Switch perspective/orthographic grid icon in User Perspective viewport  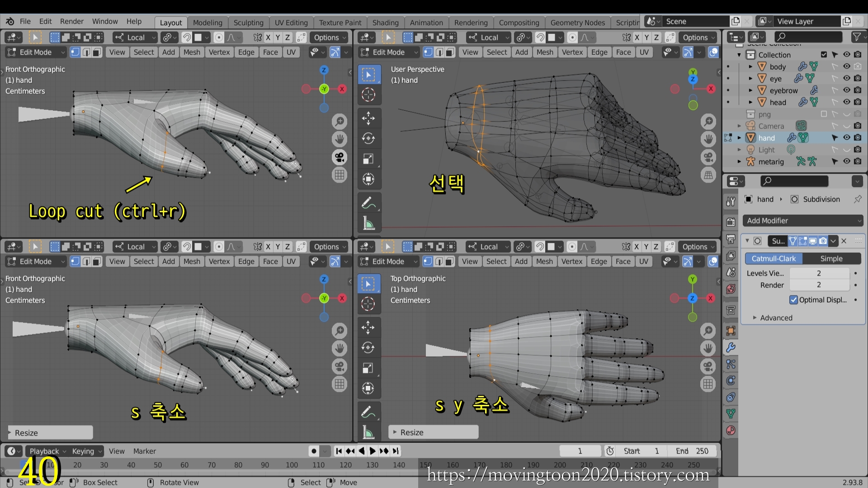coord(708,175)
